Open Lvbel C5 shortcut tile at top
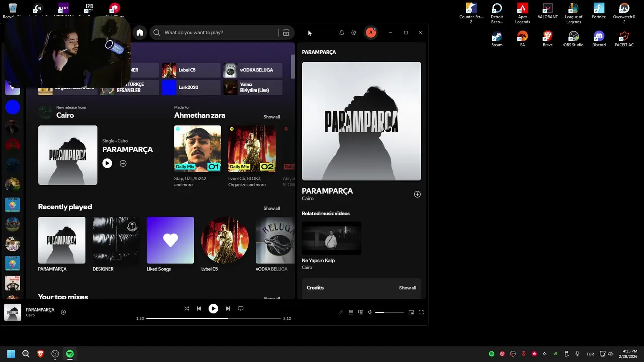644x362 pixels. (191, 70)
